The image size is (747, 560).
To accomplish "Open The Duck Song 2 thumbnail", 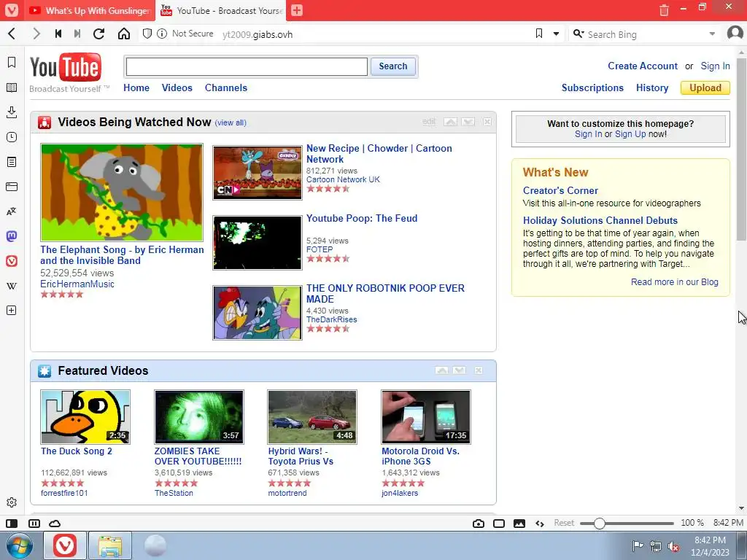I will point(85,417).
